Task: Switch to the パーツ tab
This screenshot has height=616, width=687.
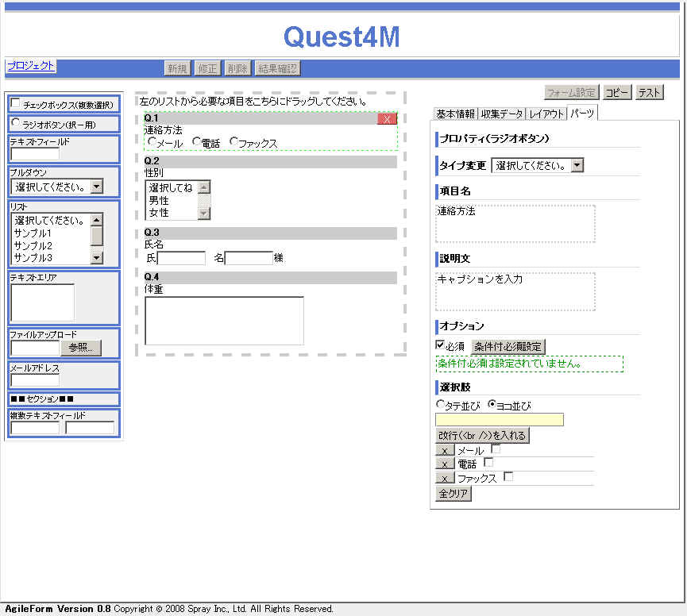Action: tap(582, 114)
